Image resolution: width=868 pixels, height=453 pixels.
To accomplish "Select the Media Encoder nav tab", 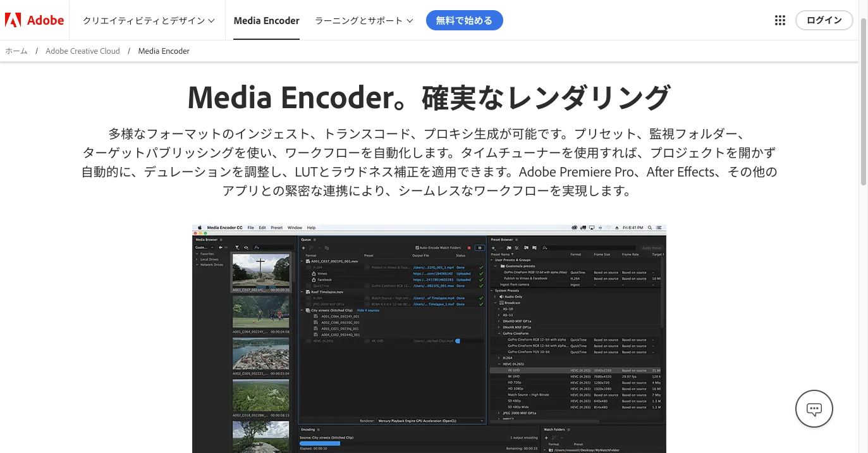I will coord(266,20).
